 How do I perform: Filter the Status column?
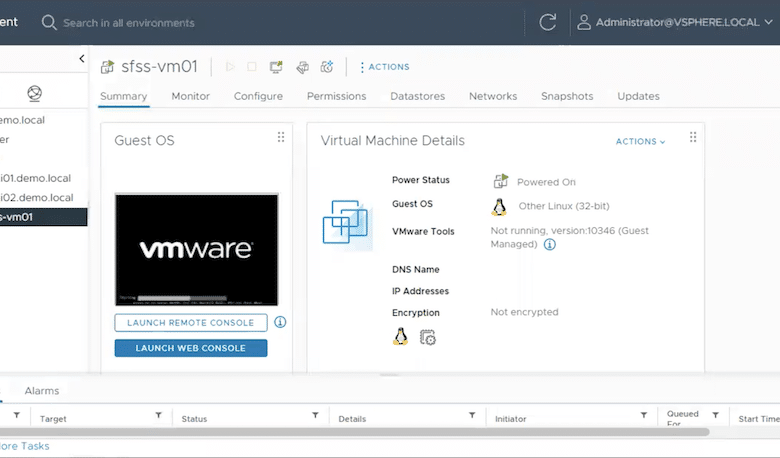point(315,415)
